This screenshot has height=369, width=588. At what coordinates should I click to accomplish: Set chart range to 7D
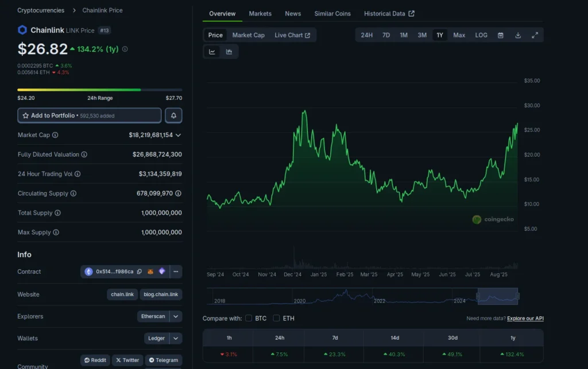[386, 35]
